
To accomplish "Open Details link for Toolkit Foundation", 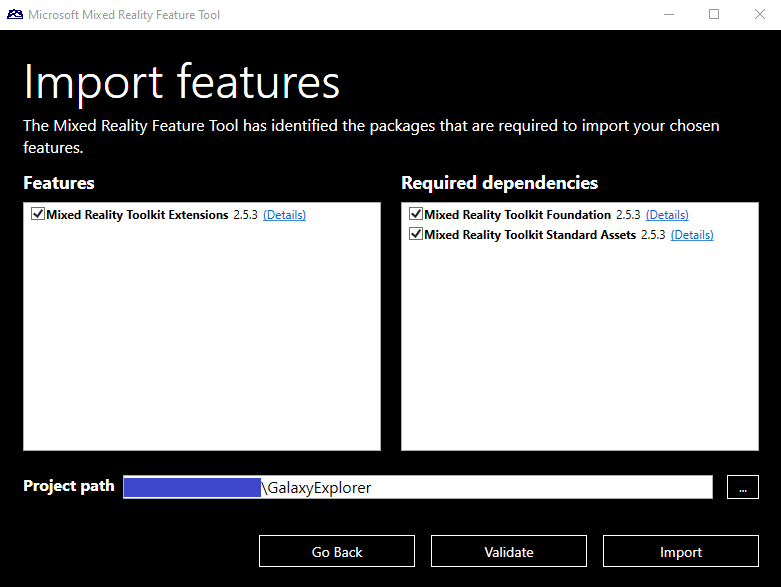I will click(667, 215).
